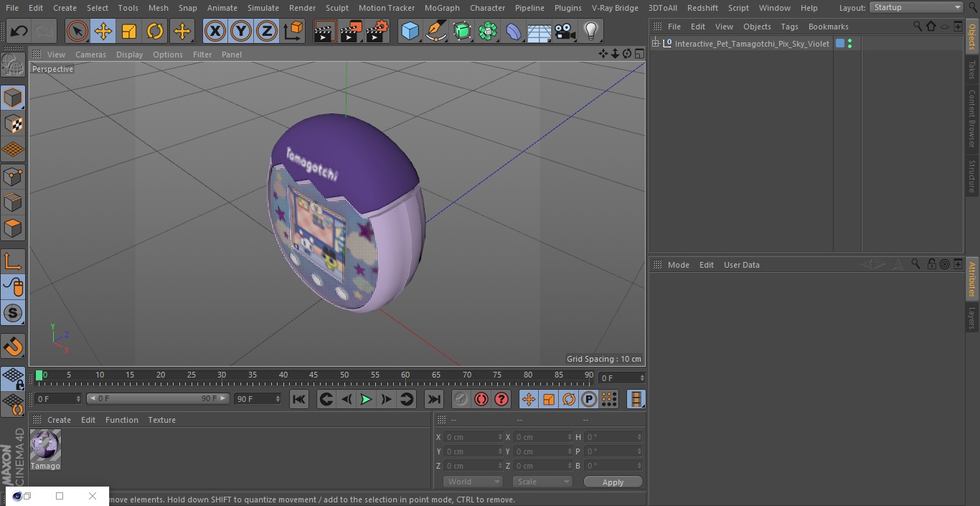Screen dimensions: 980x506
Task: Open render settings clapperboard with gear
Action: [377, 31]
